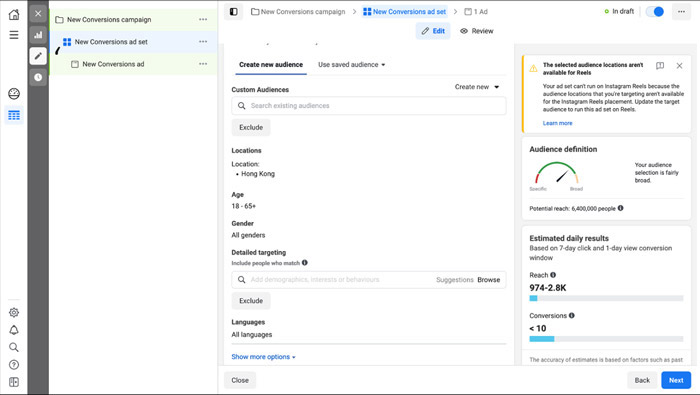Open the hamburger menu icon
Image resolution: width=700 pixels, height=395 pixels.
14,35
